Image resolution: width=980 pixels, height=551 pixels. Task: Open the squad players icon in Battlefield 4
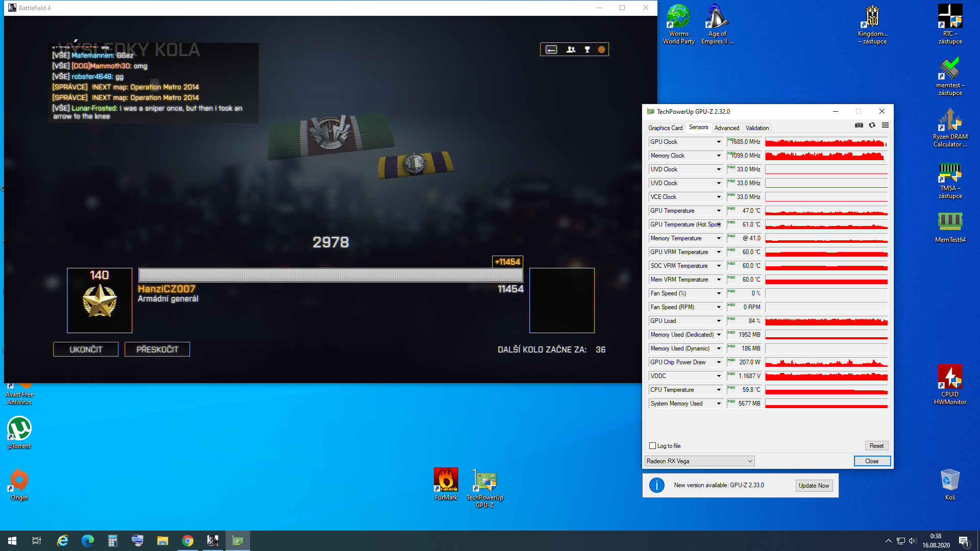point(571,49)
